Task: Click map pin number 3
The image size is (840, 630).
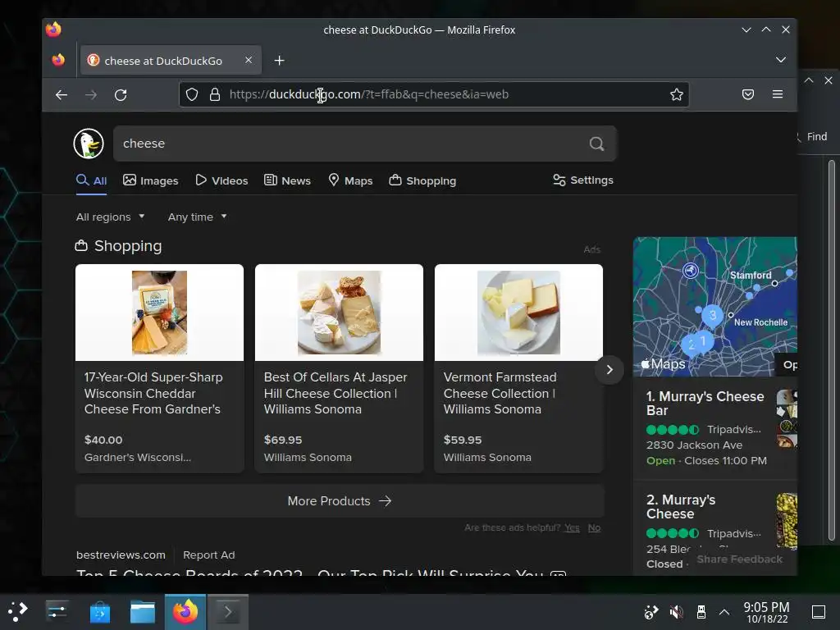Action: coord(713,315)
